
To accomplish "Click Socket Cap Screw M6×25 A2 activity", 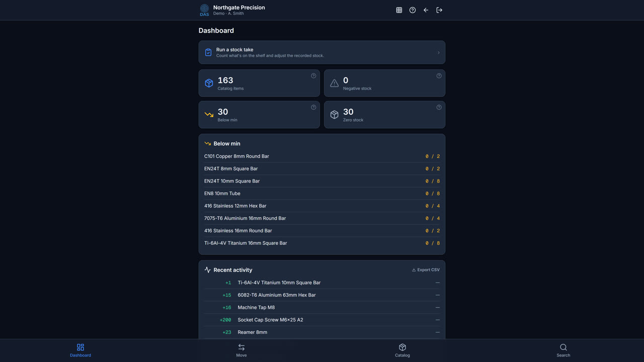I will pyautogui.click(x=322, y=320).
